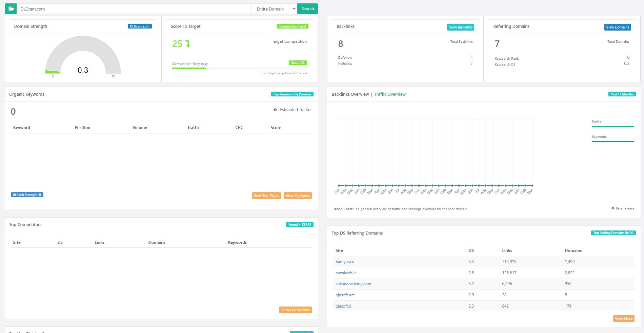Click the Rank Strength: 0 badge
Image resolution: width=644 pixels, height=333 pixels.
[x=27, y=195]
